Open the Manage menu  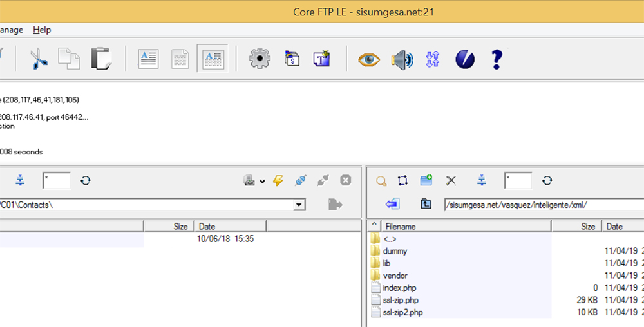click(x=11, y=30)
